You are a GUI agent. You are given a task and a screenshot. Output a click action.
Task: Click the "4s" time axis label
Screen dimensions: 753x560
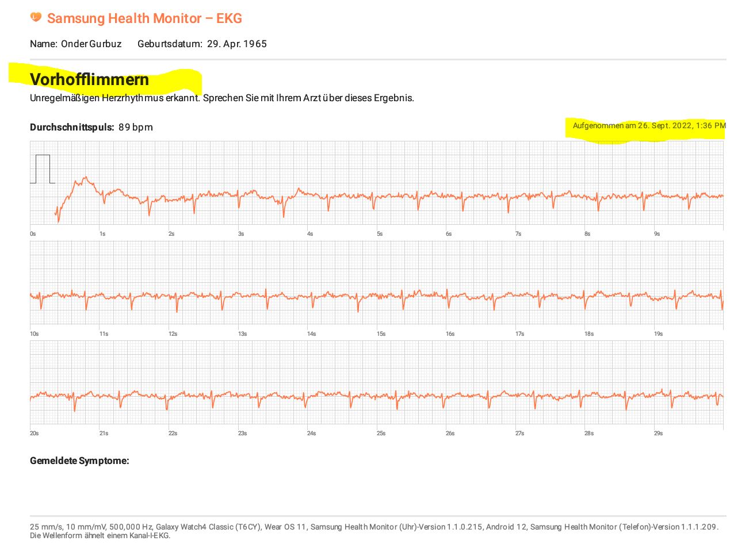tap(310, 234)
